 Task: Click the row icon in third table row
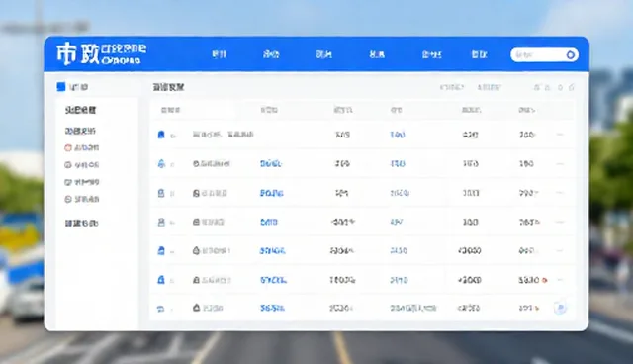coord(161,193)
